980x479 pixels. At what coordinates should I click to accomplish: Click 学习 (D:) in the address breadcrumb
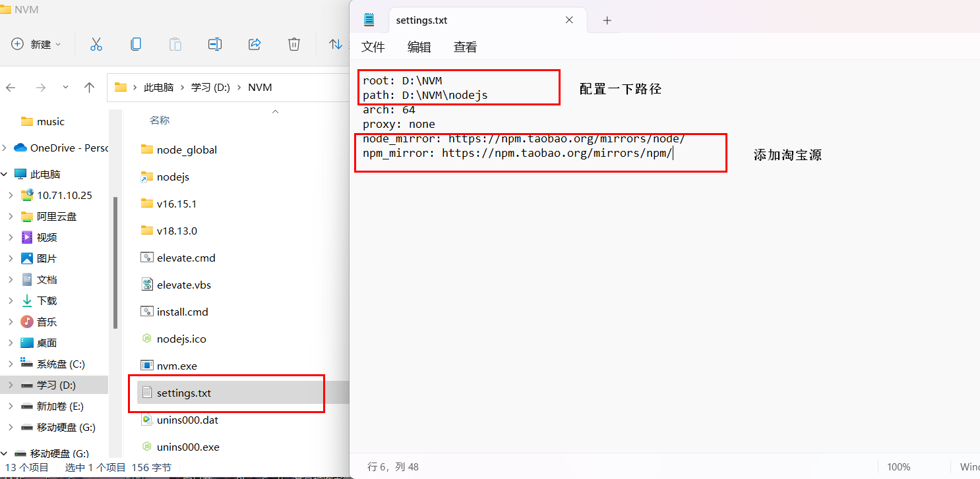(x=210, y=87)
